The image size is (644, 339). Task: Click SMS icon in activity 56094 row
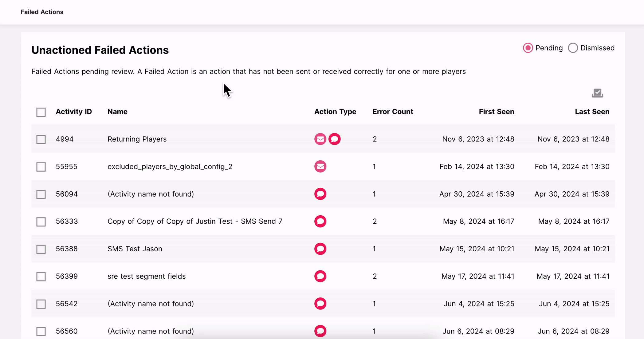(x=320, y=194)
